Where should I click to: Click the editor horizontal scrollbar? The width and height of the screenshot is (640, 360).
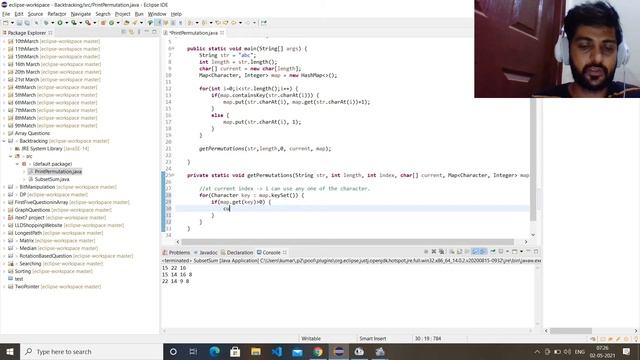347,242
